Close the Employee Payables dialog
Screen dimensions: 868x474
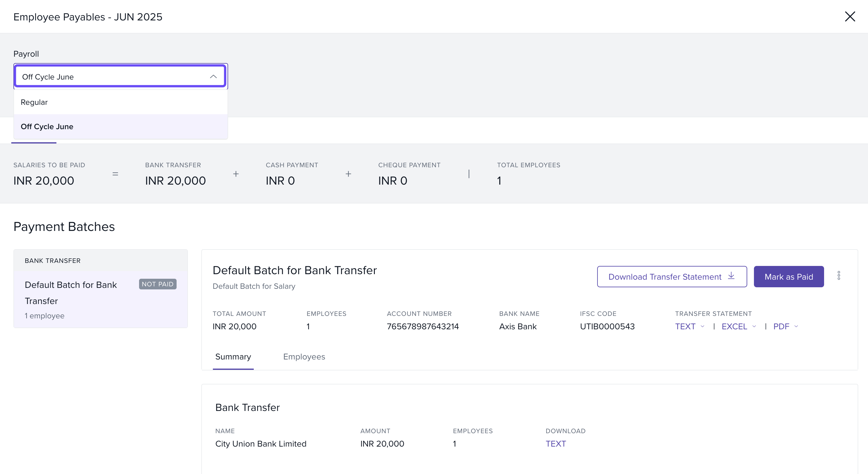(849, 16)
